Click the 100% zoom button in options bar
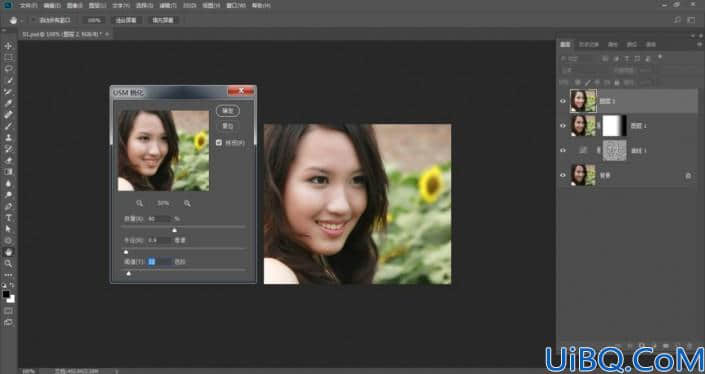The height and width of the screenshot is (374, 705). [x=94, y=20]
